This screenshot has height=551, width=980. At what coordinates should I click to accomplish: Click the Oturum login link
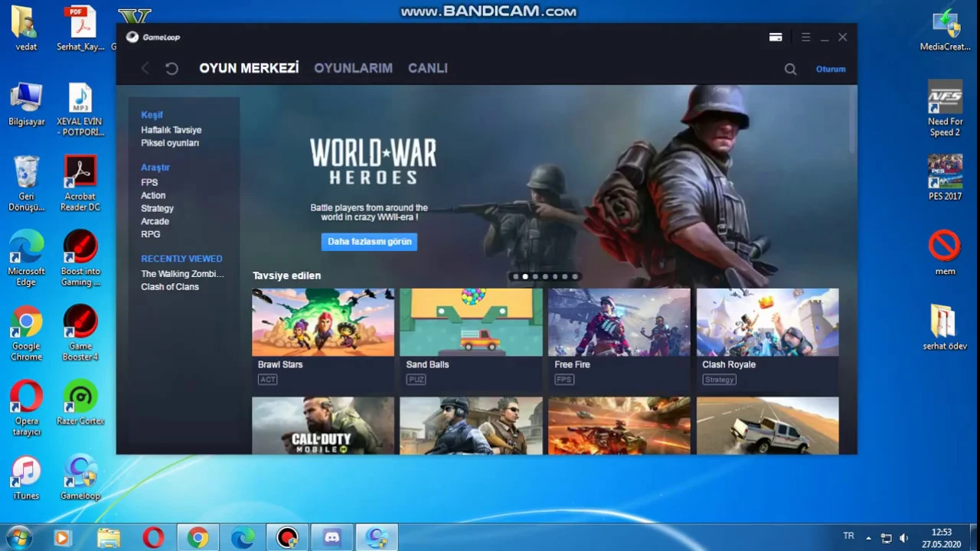(831, 70)
